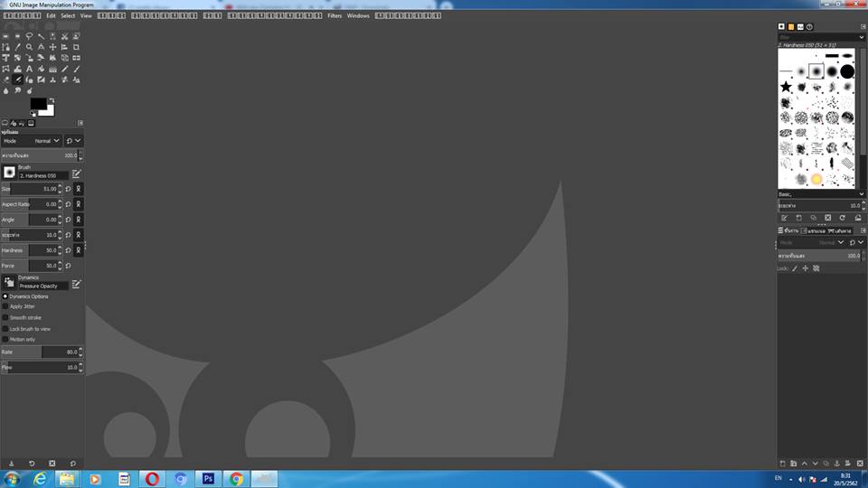Click the black foreground color swatch

click(x=38, y=104)
